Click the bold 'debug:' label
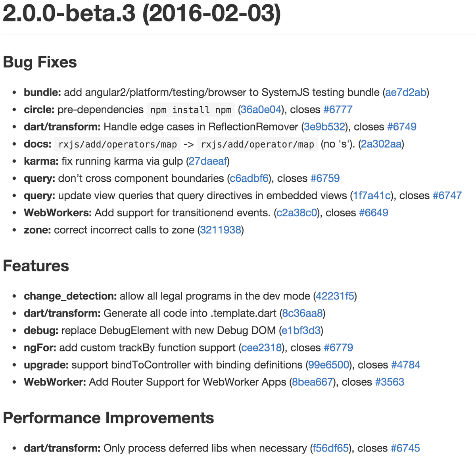This screenshot has width=476, height=459. (41, 330)
